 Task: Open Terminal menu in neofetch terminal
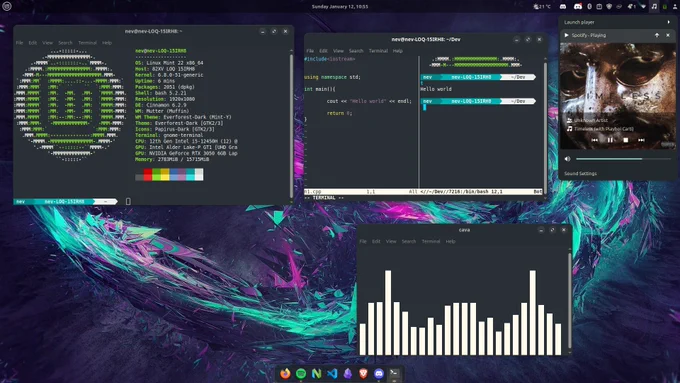[87, 43]
